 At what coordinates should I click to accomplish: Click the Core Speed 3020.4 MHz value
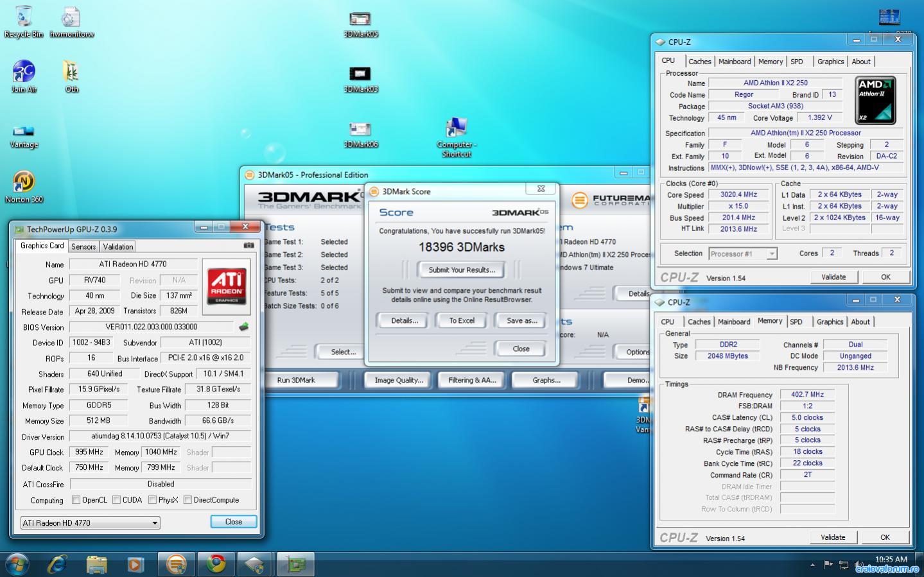tap(738, 194)
